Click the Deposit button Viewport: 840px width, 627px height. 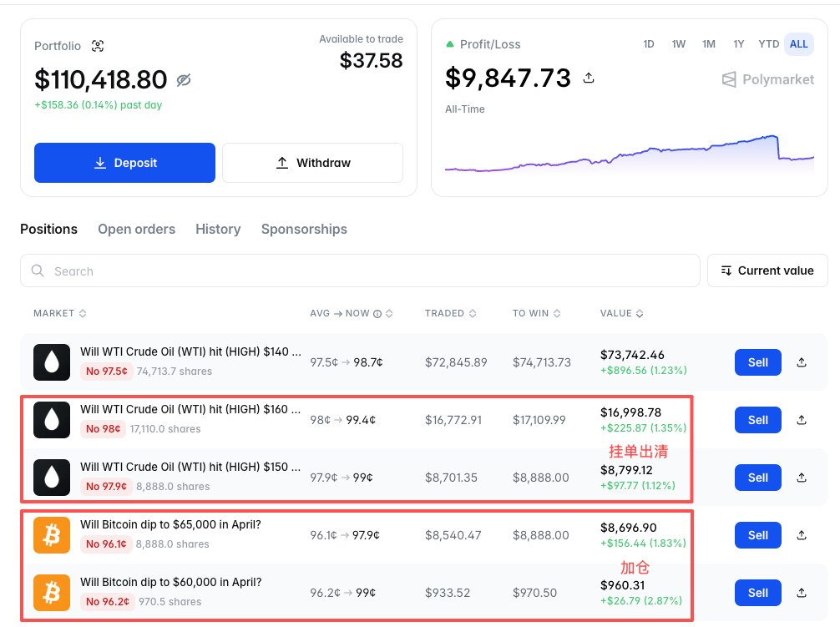click(x=124, y=163)
